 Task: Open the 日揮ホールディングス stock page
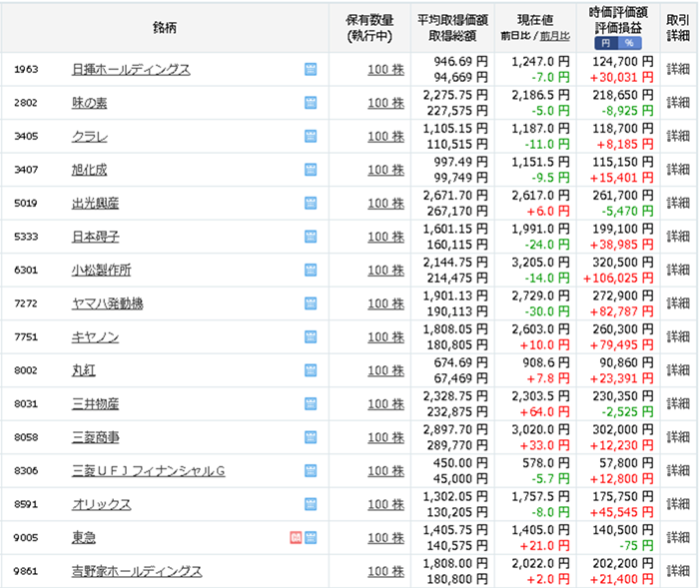131,70
